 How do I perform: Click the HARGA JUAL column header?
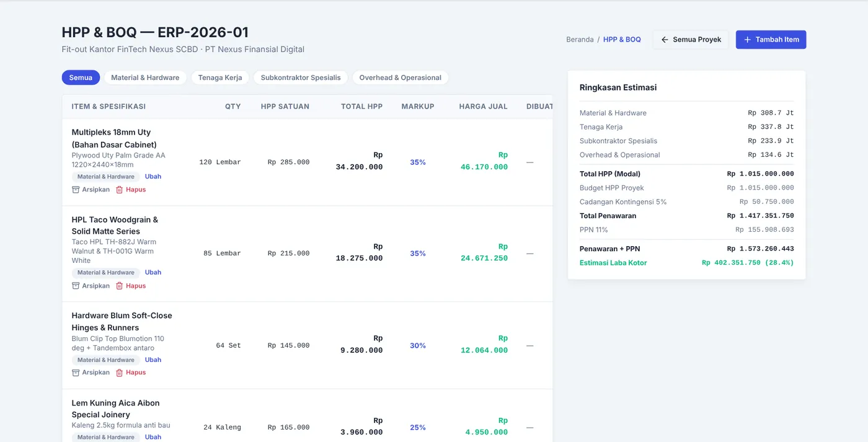pyautogui.click(x=484, y=107)
